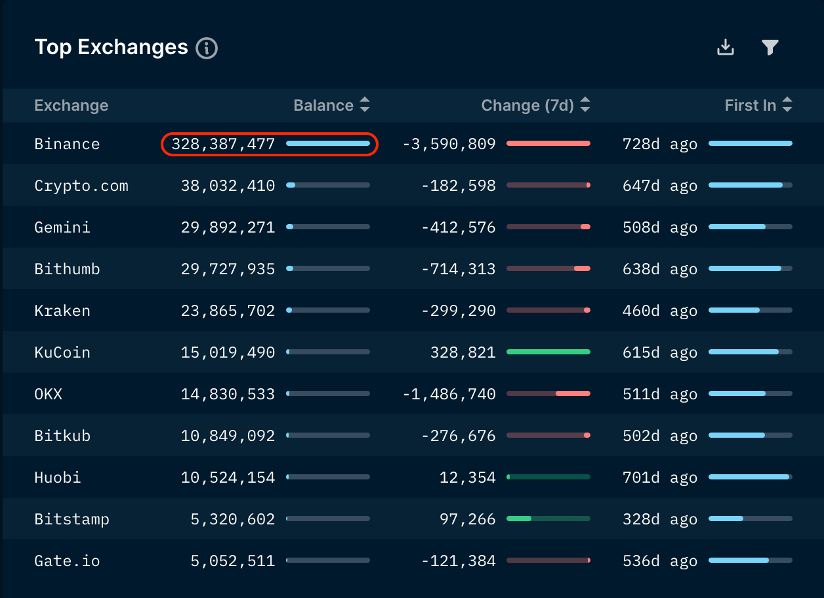The width and height of the screenshot is (824, 598).
Task: Click Crypto.com balance 38,032,410
Action: coord(228,185)
